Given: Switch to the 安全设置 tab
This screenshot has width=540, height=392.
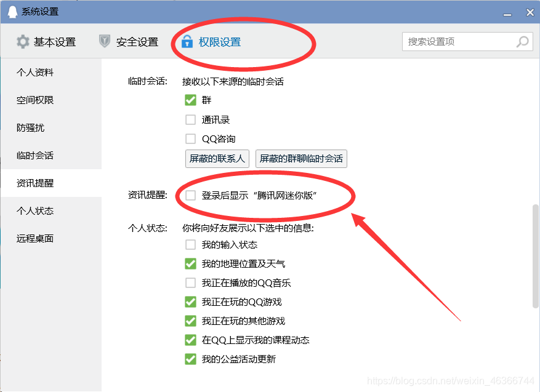Looking at the screenshot, I should click(129, 42).
